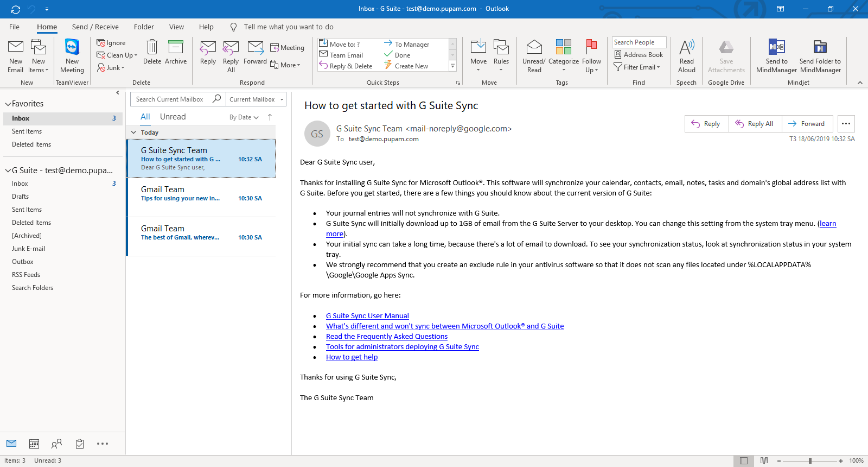Archive the selected email

point(176,52)
